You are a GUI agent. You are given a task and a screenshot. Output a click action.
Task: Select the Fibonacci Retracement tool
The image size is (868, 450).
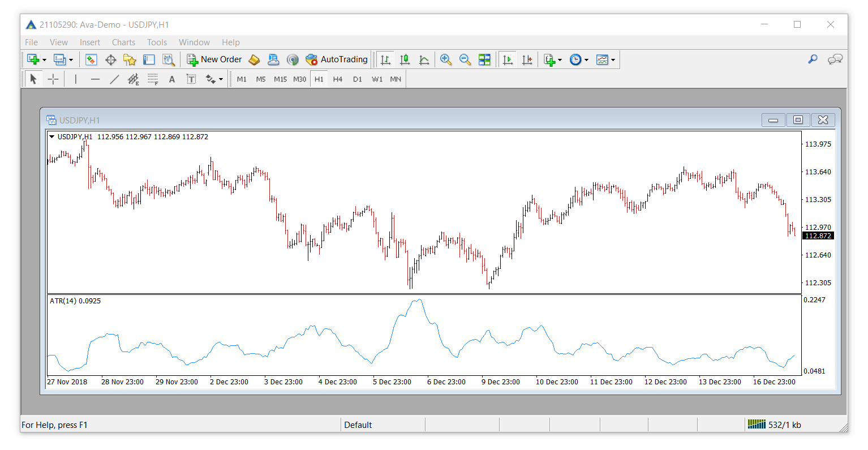153,79
